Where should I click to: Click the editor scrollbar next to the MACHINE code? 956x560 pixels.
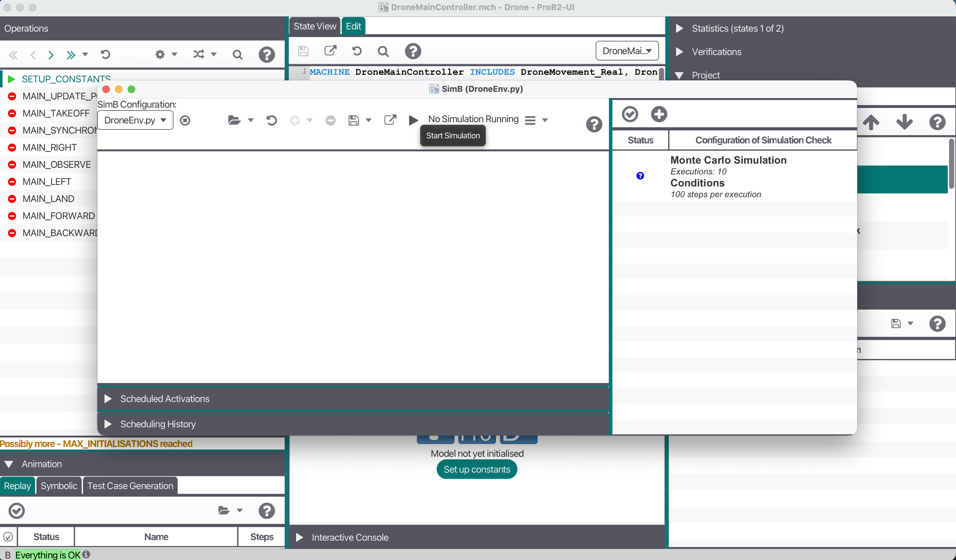point(661,74)
